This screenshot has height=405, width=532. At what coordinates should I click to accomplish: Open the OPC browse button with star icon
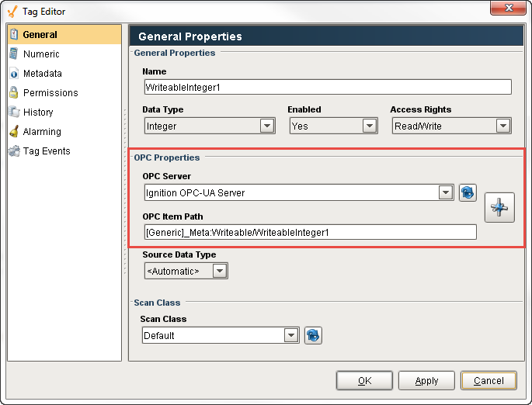click(x=499, y=207)
